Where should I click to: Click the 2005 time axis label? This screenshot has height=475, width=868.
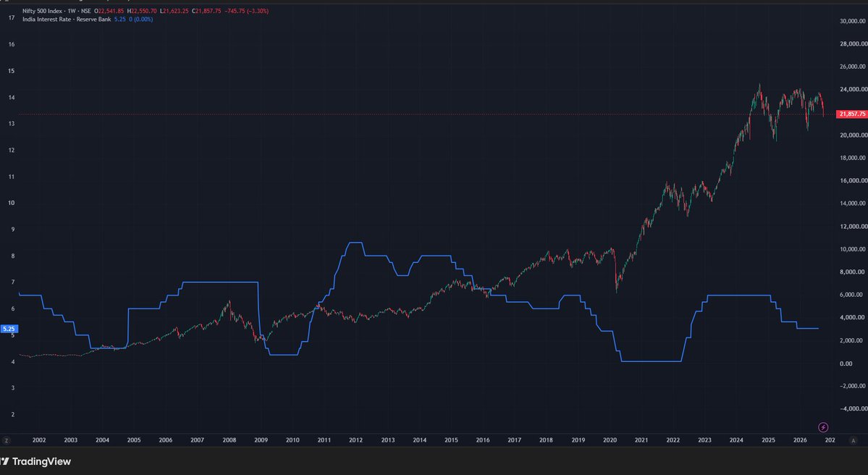[134, 441]
